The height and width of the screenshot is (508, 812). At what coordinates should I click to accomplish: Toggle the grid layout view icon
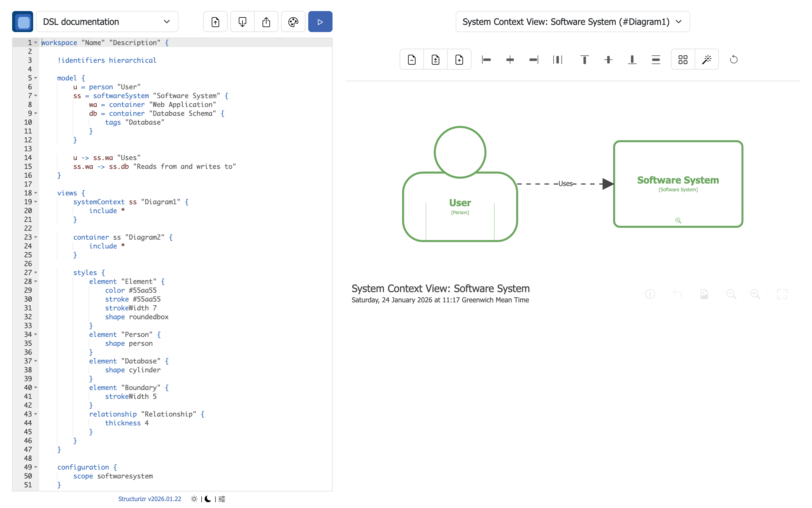pyautogui.click(x=683, y=59)
